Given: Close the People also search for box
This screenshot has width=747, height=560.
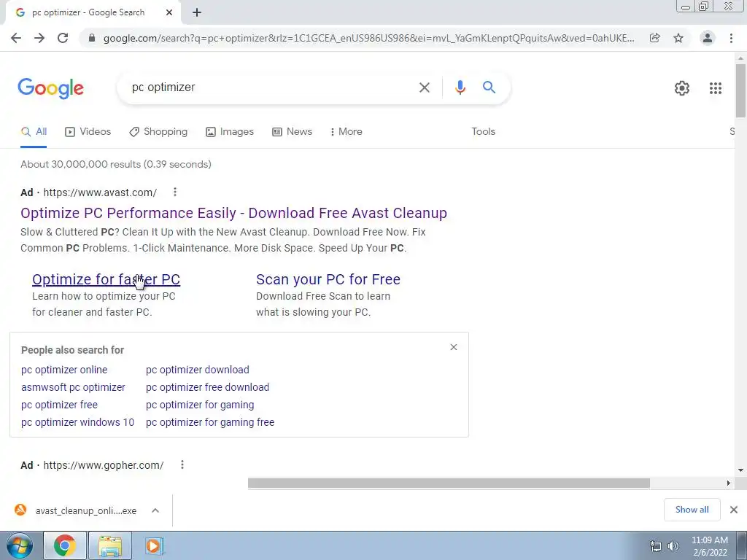Looking at the screenshot, I should pos(454,347).
